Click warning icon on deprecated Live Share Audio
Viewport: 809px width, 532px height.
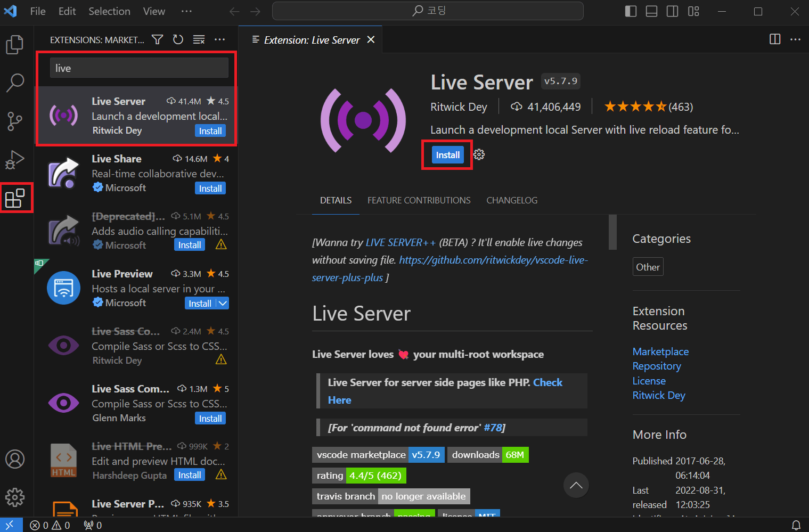point(221,245)
